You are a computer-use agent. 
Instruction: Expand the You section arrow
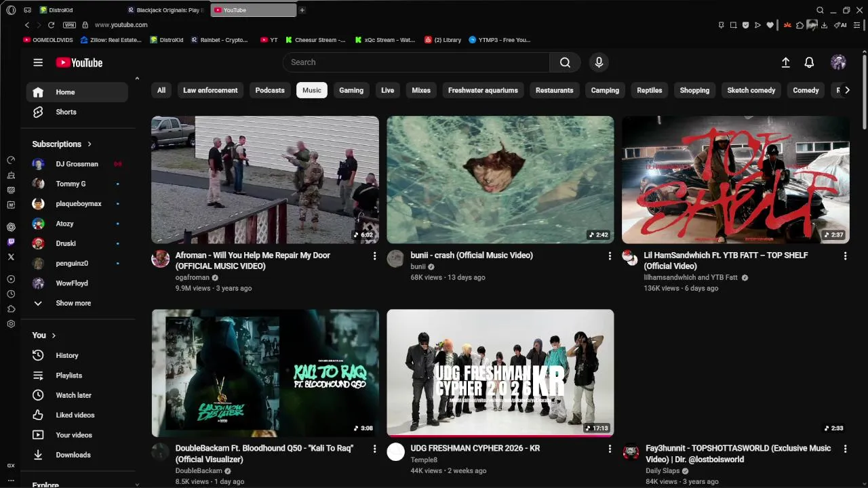point(54,335)
